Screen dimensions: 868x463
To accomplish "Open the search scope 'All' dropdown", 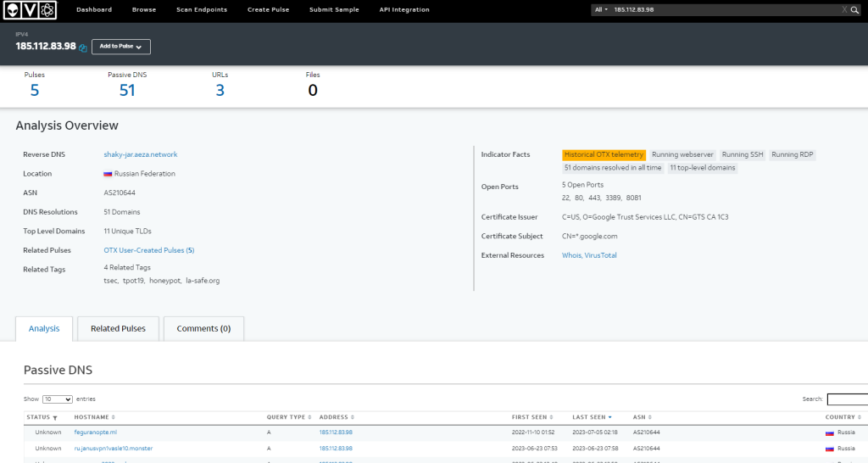I will coord(602,9).
